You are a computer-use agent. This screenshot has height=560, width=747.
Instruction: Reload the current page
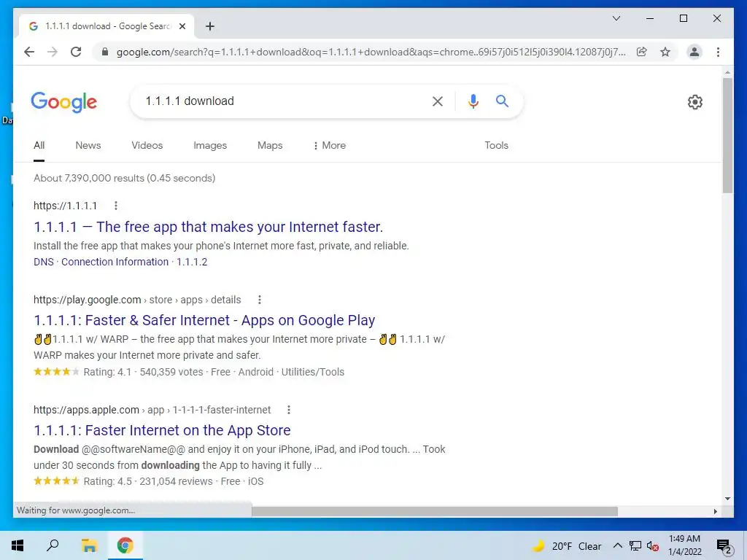pyautogui.click(x=76, y=52)
